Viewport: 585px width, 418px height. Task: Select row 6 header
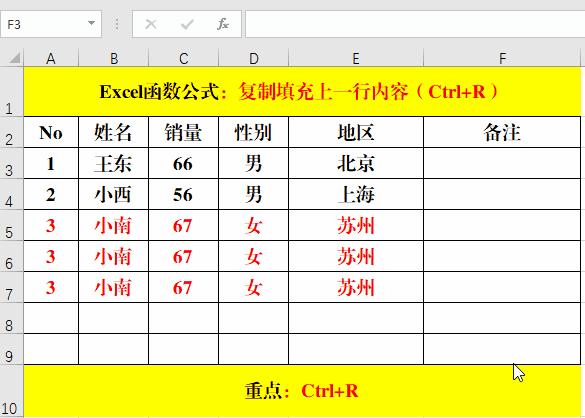coord(12,256)
